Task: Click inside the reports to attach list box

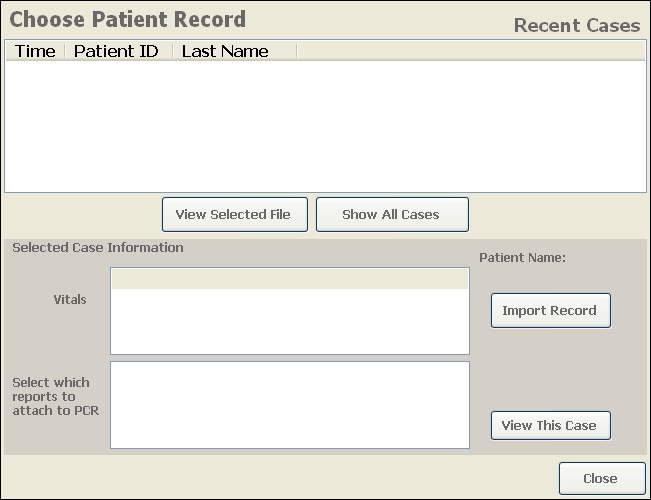Action: point(290,405)
